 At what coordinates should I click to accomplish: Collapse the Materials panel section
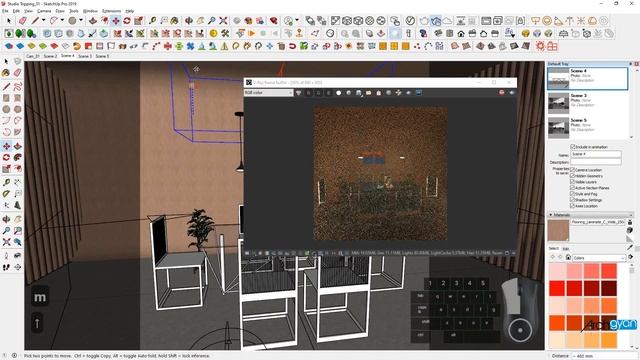tap(551, 215)
